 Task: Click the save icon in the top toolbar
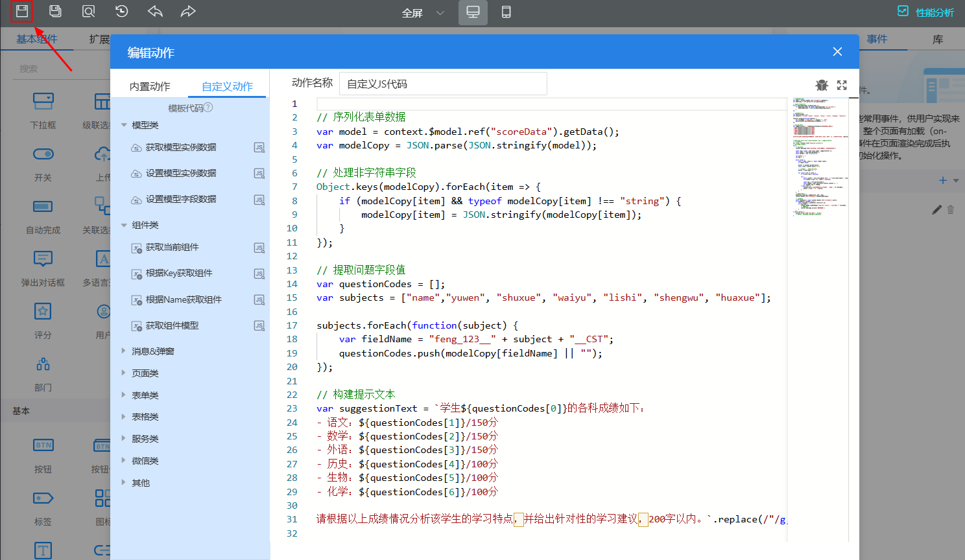pyautogui.click(x=22, y=12)
